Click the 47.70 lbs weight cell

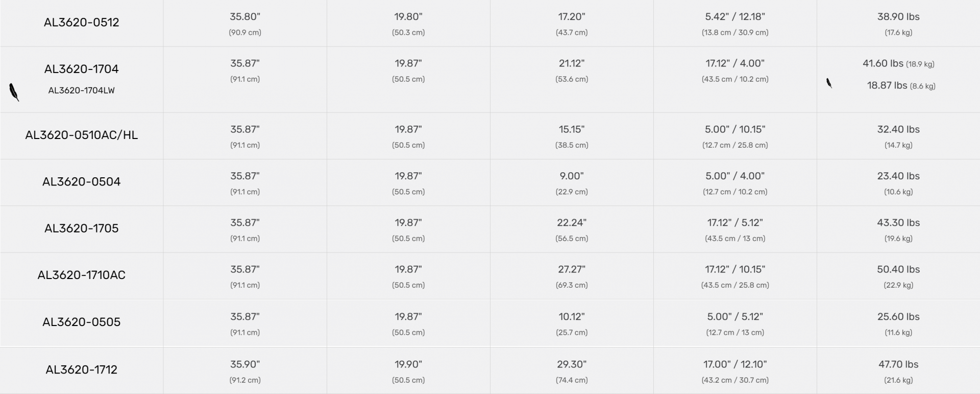point(898,364)
